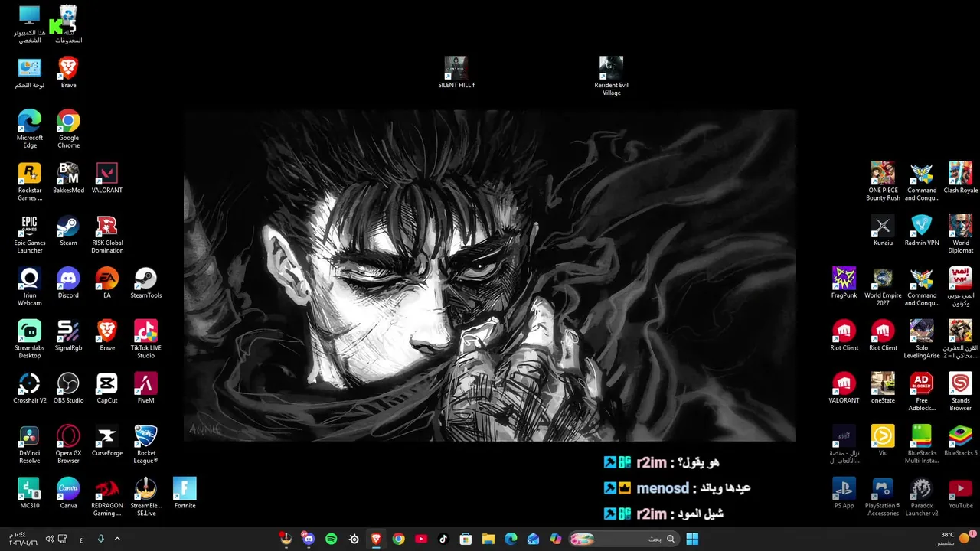Screen dimensions: 980x551
Task: Open the Streamlabs Desktop shortcut
Action: [x=29, y=339]
